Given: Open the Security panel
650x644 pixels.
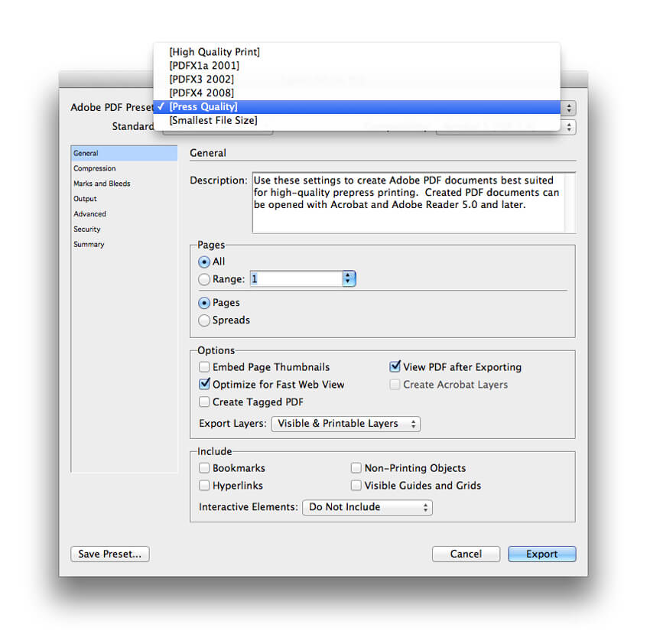Looking at the screenshot, I should tap(124, 229).
